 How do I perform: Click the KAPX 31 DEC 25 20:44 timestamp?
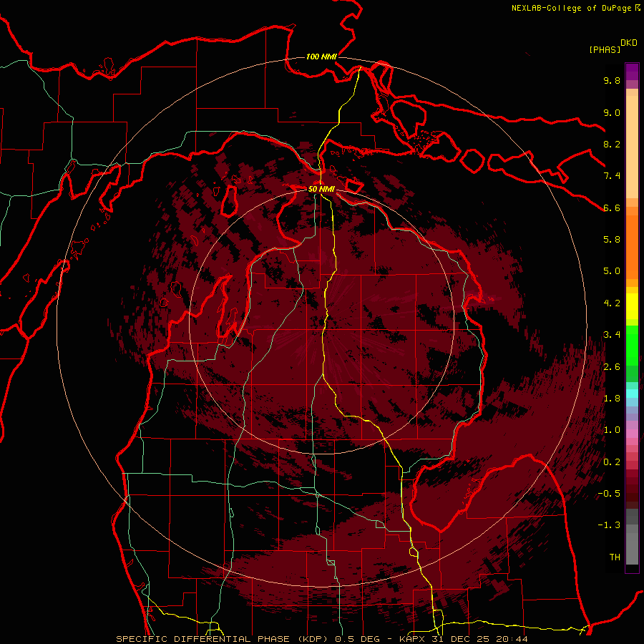click(464, 639)
